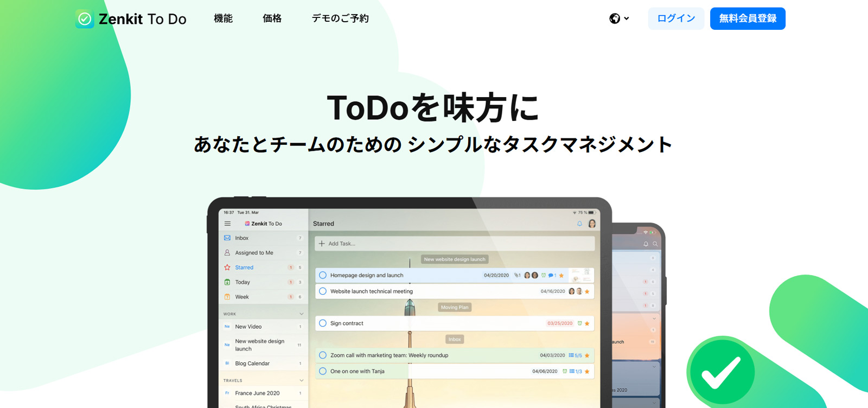The image size is (868, 408).
Task: Check off One on one with Tanja
Action: 323,371
